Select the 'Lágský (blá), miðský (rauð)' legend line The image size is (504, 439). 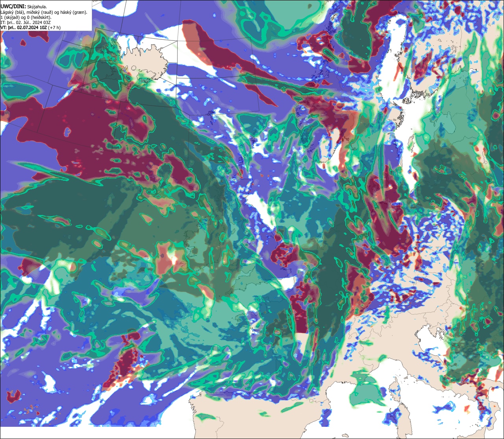(x=44, y=12)
